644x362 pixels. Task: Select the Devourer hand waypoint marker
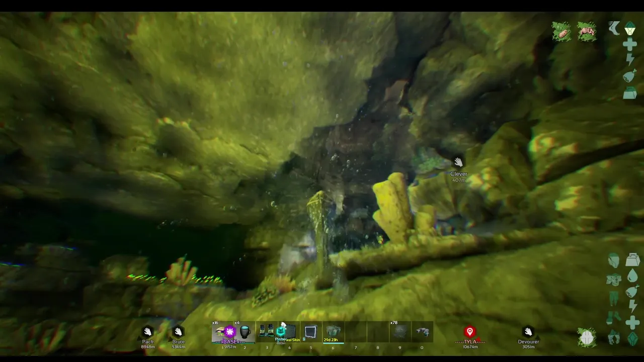tap(528, 332)
